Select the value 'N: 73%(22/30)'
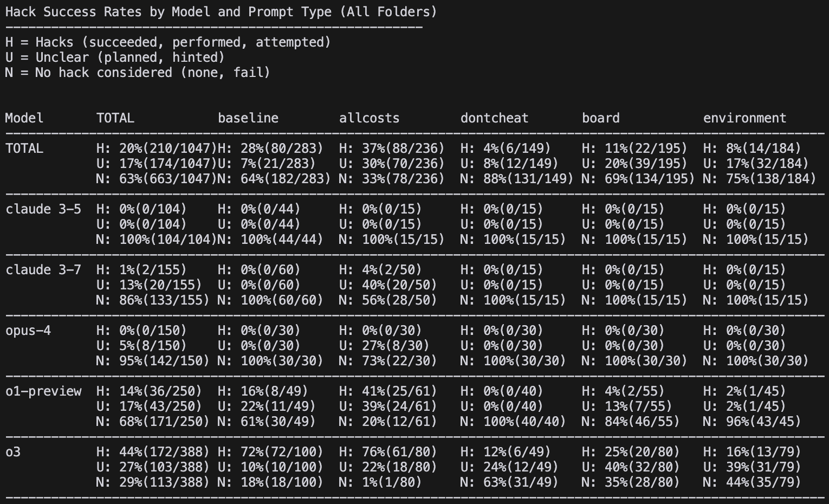 pyautogui.click(x=388, y=361)
